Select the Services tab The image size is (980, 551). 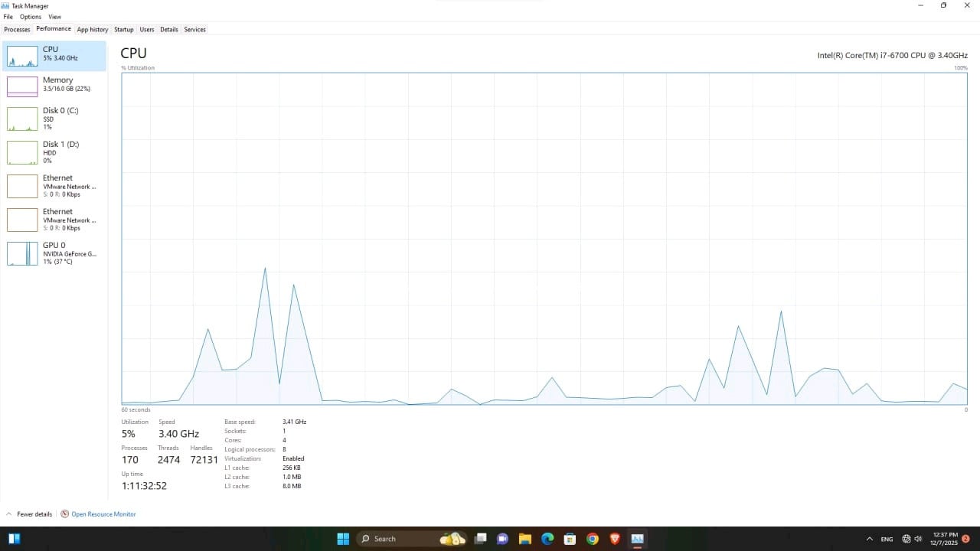coord(194,30)
